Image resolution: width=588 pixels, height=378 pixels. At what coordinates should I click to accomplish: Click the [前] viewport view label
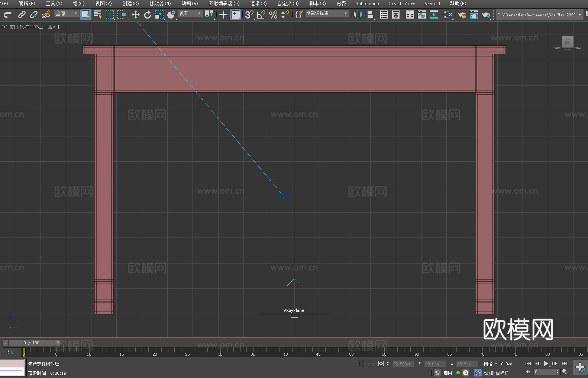click(x=13, y=27)
